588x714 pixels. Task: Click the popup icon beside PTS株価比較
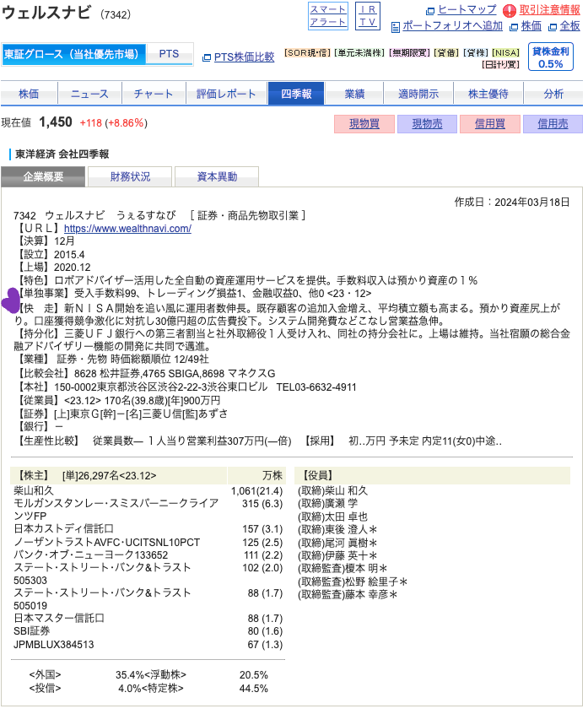(207, 58)
